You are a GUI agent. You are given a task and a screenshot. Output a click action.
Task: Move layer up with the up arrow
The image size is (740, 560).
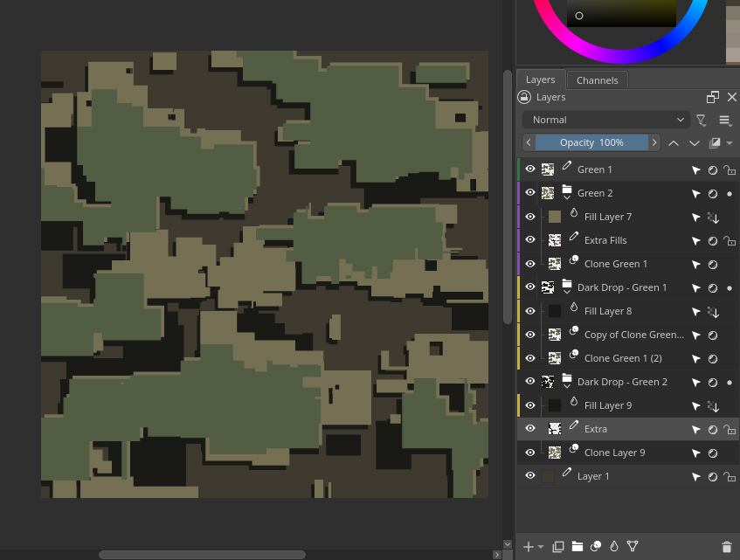673,142
